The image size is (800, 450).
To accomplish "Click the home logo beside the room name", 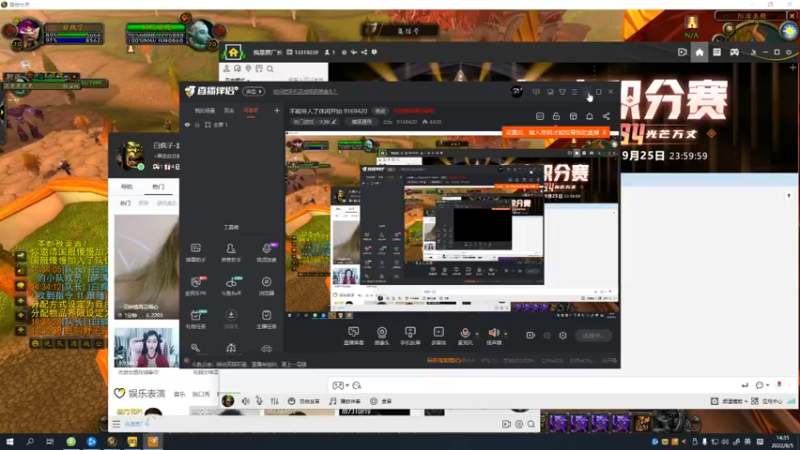I will [233, 52].
